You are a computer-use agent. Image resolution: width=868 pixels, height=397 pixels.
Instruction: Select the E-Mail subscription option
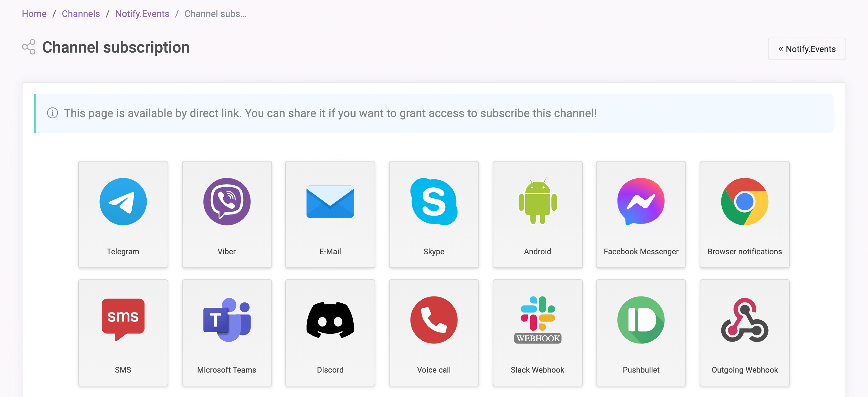330,214
